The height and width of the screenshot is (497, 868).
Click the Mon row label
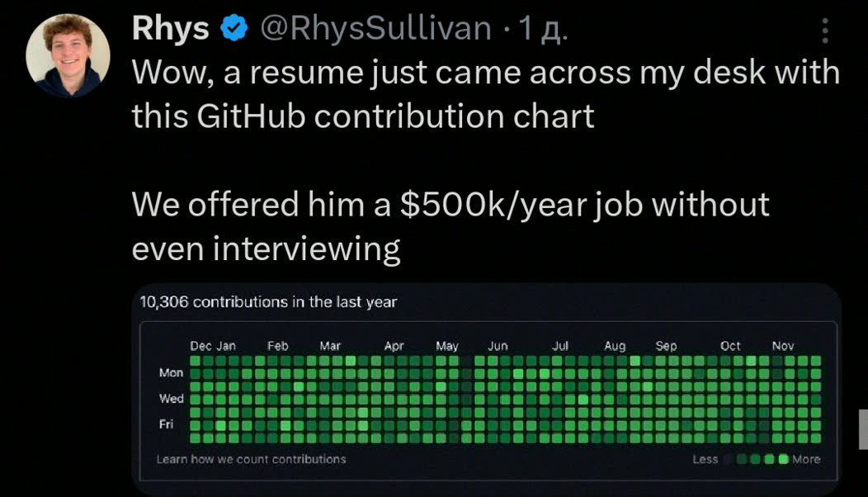pyautogui.click(x=171, y=372)
